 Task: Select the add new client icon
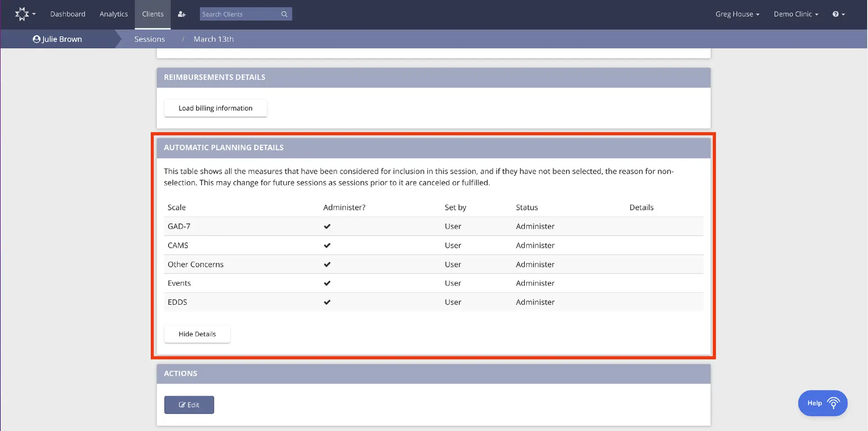[x=182, y=14]
